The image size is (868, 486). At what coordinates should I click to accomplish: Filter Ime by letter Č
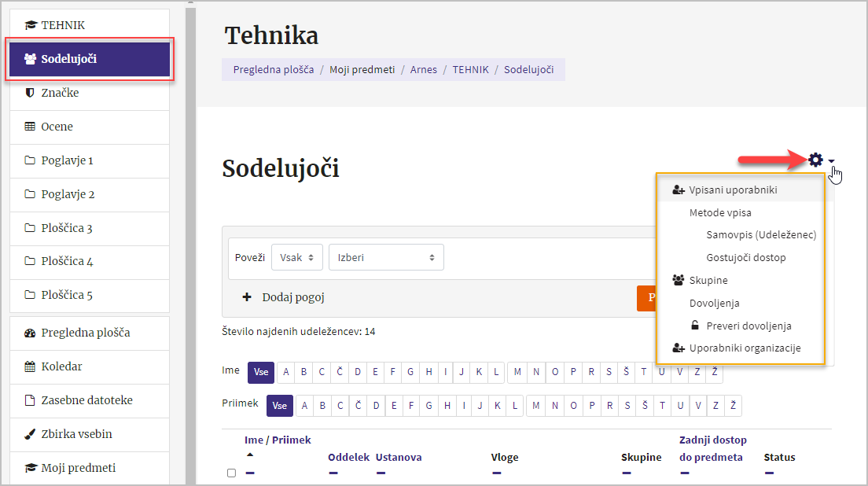click(x=340, y=372)
